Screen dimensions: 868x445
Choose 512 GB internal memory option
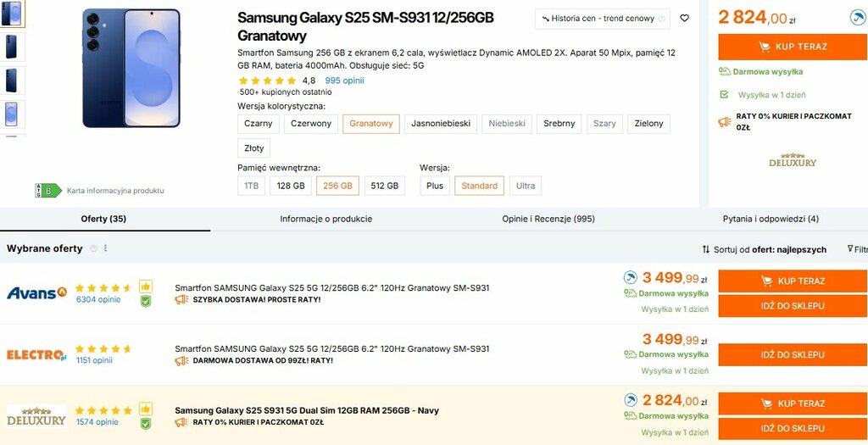coord(384,186)
